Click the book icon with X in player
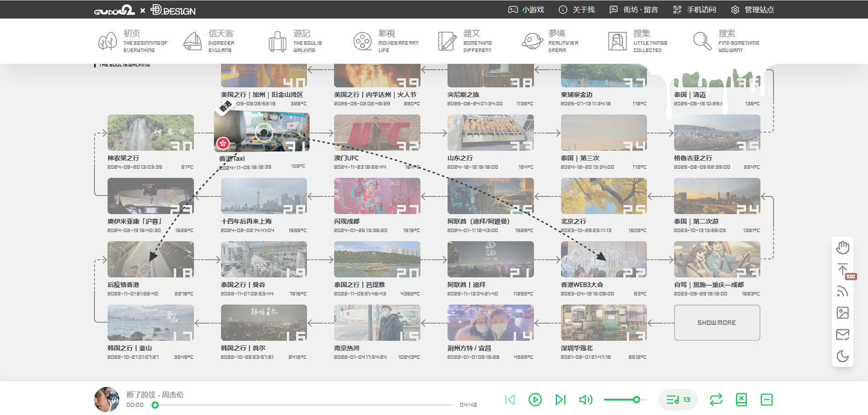This screenshot has height=415, width=868. 741,400
